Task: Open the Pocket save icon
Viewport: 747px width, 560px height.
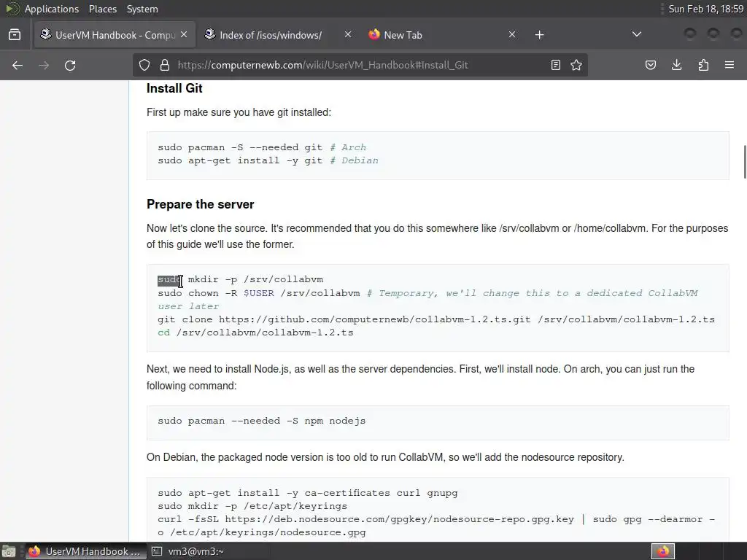Action: pyautogui.click(x=651, y=65)
